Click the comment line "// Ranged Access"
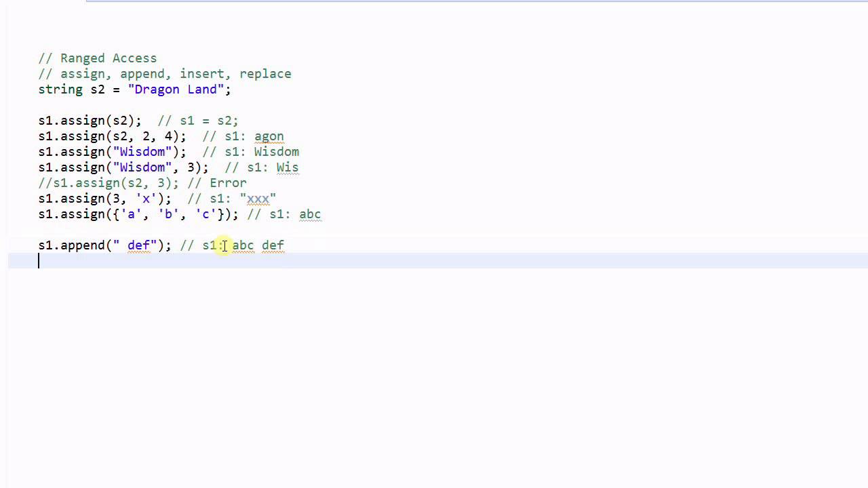Image resolution: width=868 pixels, height=488 pixels. [98, 58]
